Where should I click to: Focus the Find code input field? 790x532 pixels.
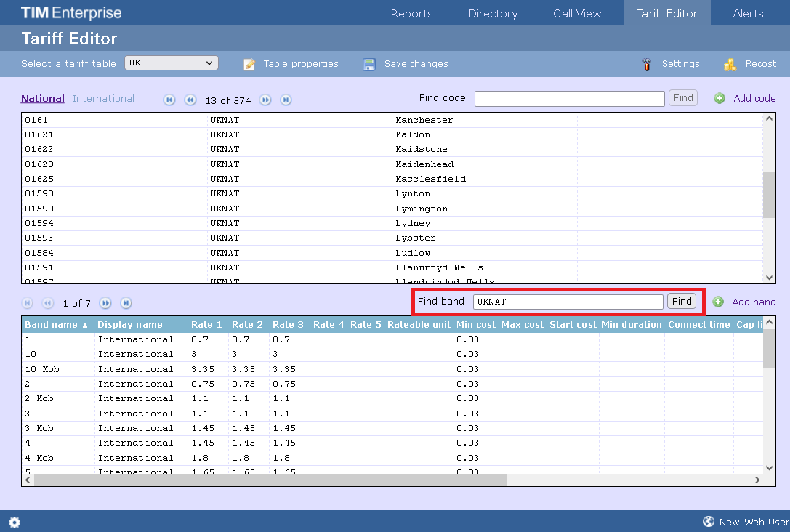569,98
